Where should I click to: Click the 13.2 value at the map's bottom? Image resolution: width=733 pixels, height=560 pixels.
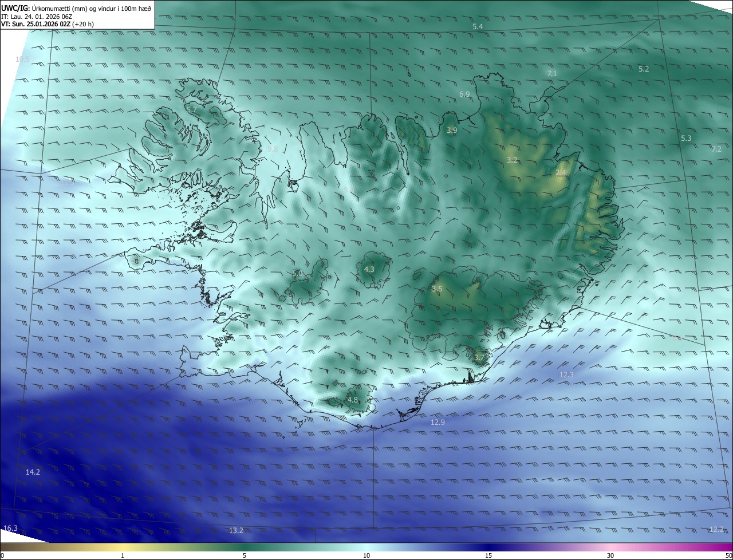pyautogui.click(x=236, y=531)
